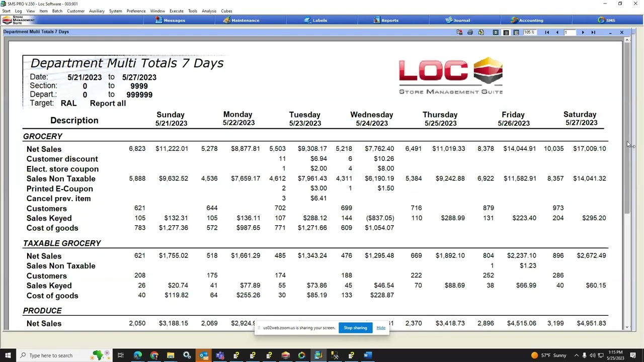Screen dimensions: 644x362
Task: Close the Department Multi Totals report window
Action: 621,32
